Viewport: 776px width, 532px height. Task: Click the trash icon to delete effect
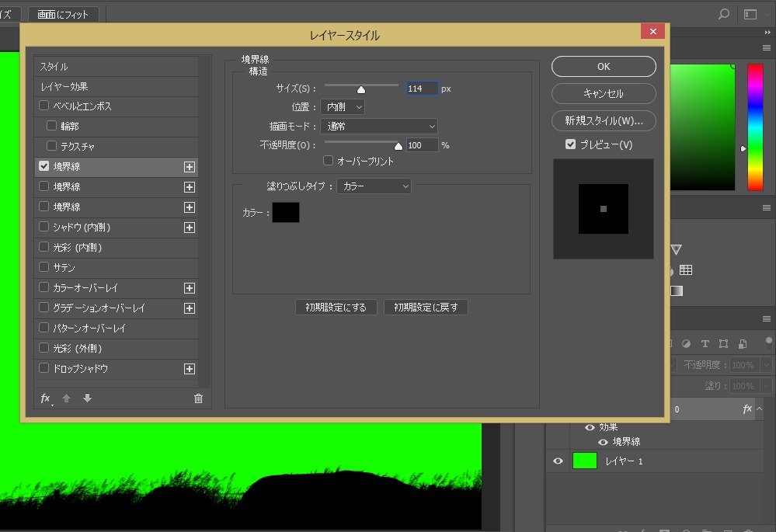point(198,398)
